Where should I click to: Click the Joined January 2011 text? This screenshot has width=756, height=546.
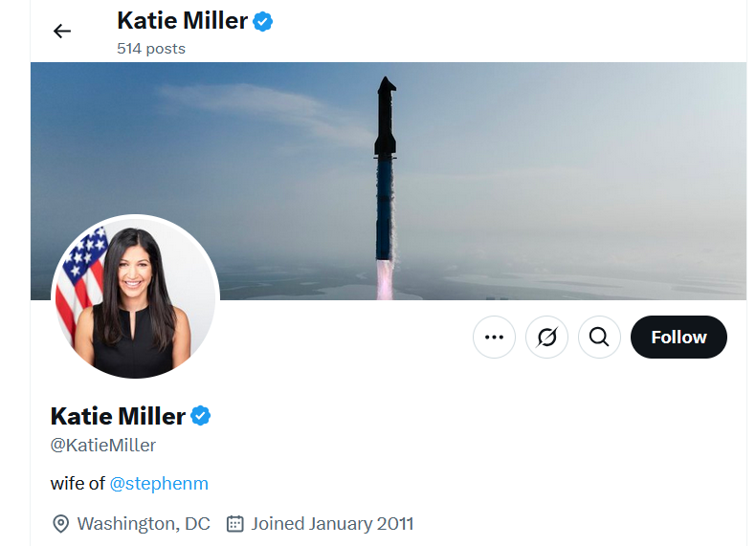click(x=332, y=524)
